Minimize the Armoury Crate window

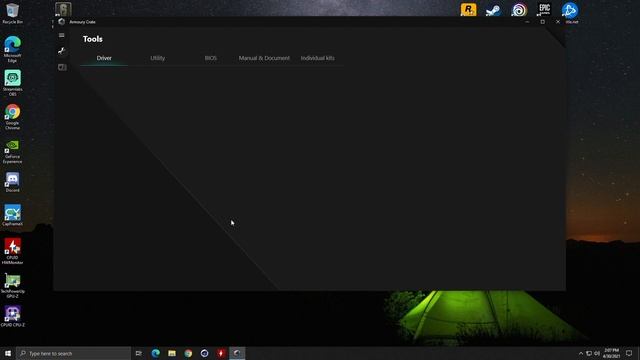[527, 22]
